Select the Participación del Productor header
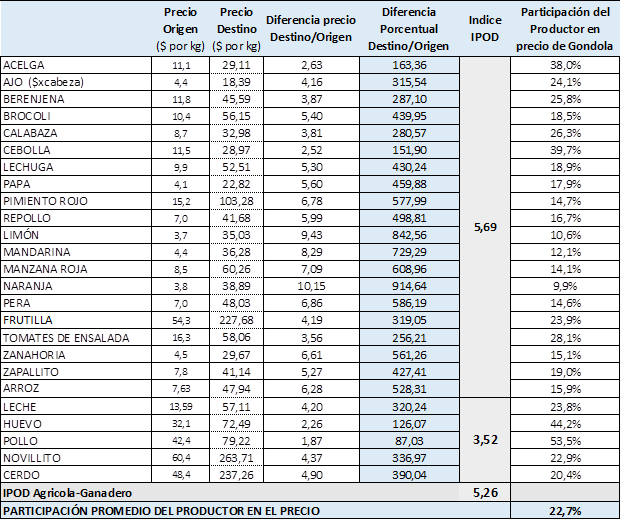Image resolution: width=621 pixels, height=520 pixels. [x=566, y=29]
